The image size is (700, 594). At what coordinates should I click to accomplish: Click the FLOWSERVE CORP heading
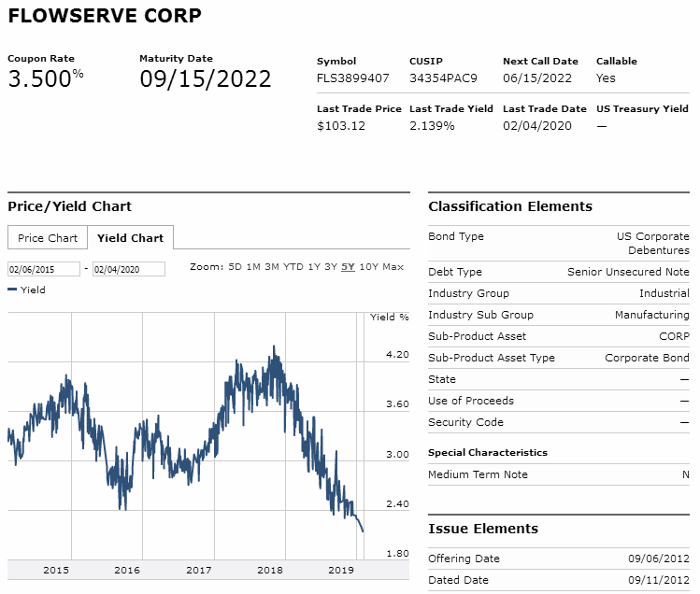tap(105, 16)
